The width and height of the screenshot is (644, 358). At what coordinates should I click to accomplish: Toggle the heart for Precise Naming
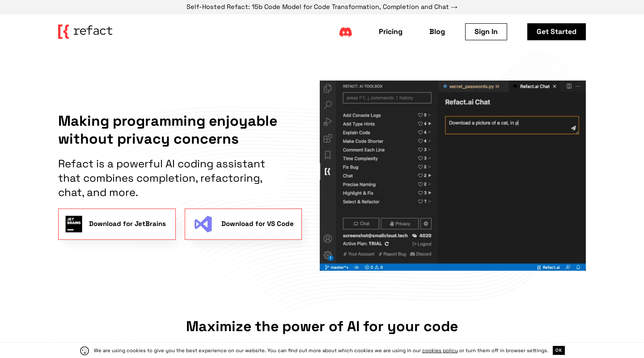420,184
